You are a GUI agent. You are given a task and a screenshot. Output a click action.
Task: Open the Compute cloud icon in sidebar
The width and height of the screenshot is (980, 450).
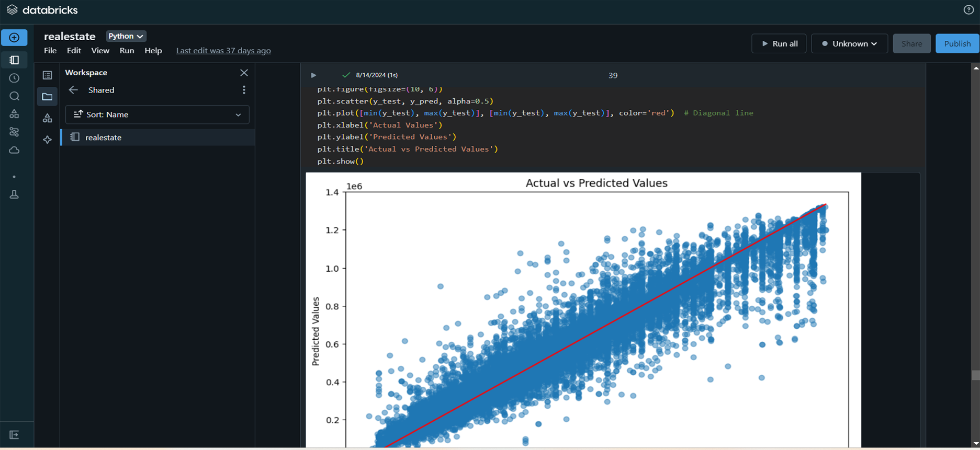point(14,151)
